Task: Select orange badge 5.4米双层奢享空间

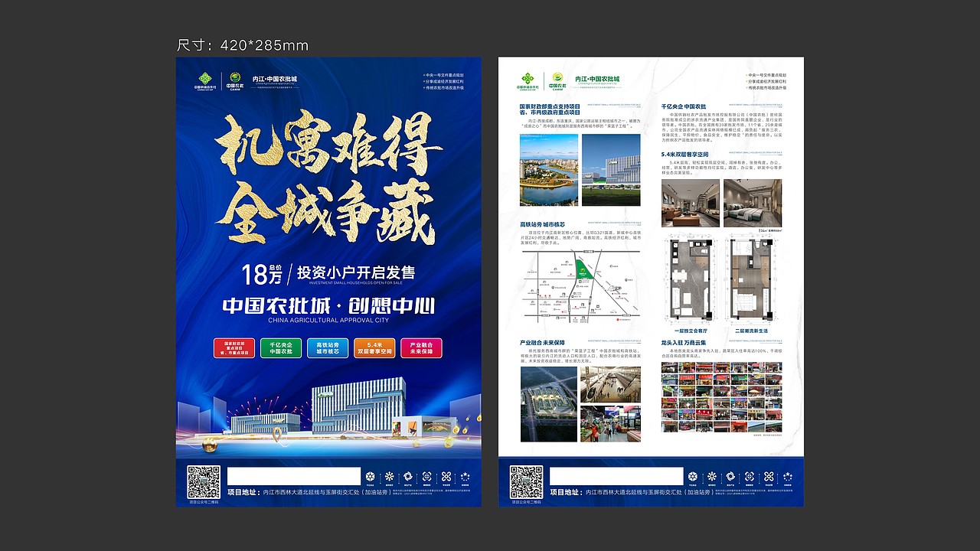Action: (374, 348)
